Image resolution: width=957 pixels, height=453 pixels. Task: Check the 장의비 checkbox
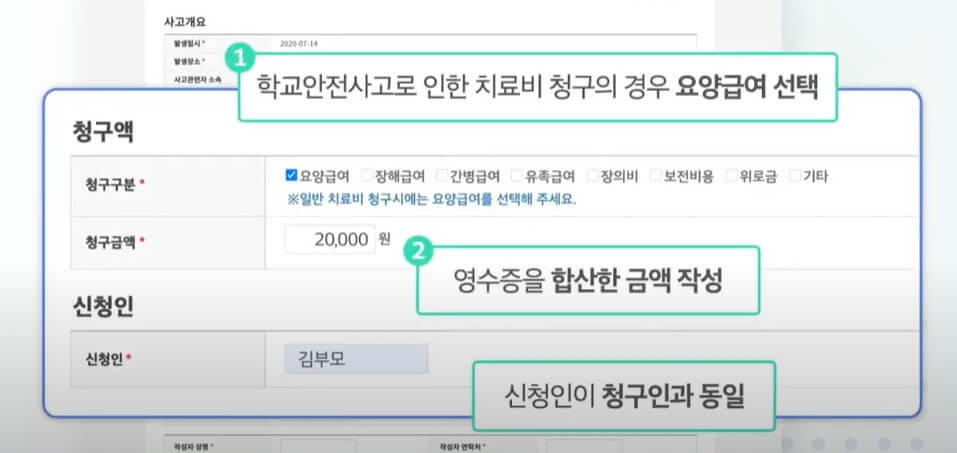point(593,176)
